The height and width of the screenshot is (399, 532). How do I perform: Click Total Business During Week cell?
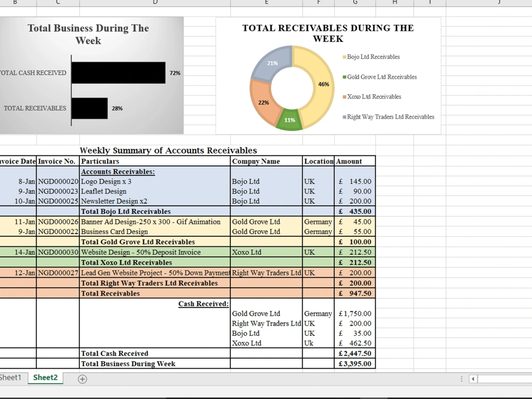coord(155,364)
